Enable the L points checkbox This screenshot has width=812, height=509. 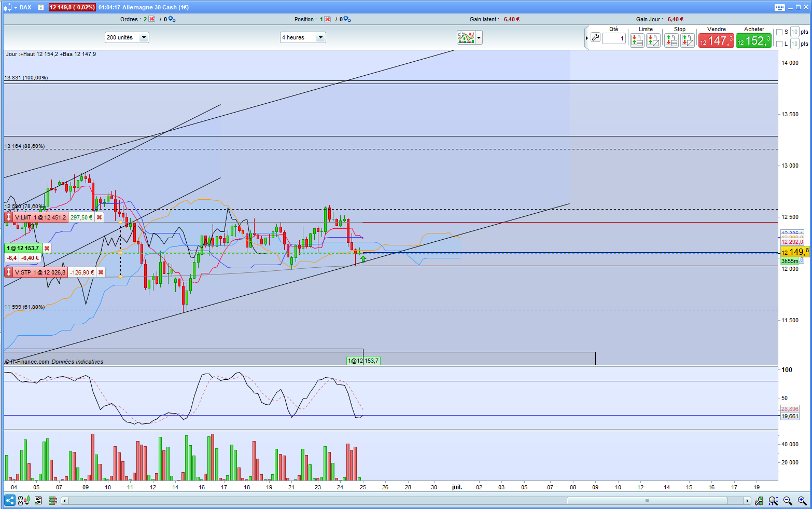coord(779,44)
